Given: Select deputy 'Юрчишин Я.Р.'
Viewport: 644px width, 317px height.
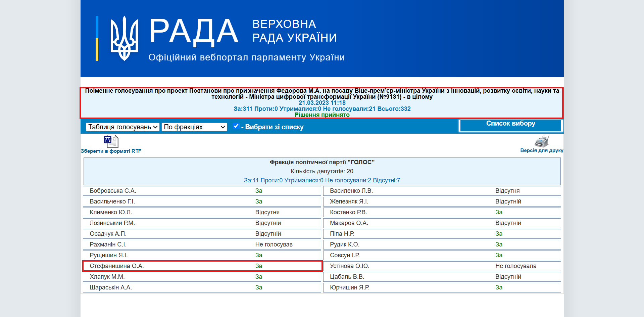Looking at the screenshot, I should (350, 287).
